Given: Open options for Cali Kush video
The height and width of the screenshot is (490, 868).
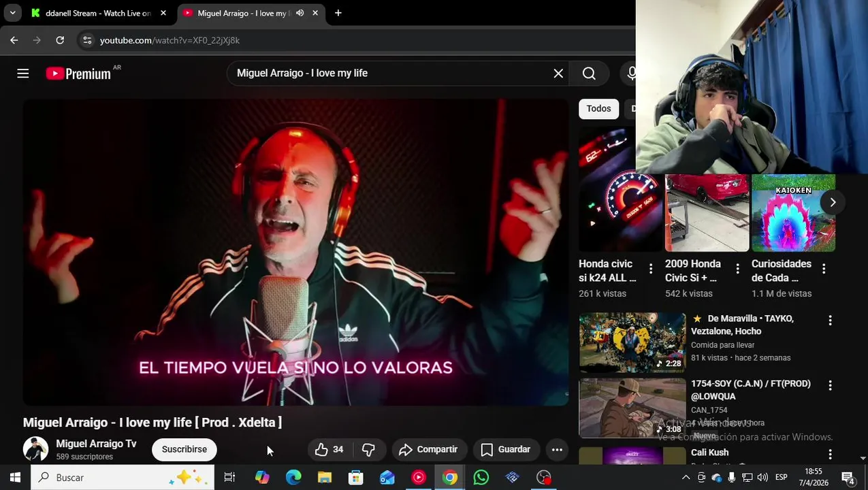Looking at the screenshot, I should click(x=830, y=454).
